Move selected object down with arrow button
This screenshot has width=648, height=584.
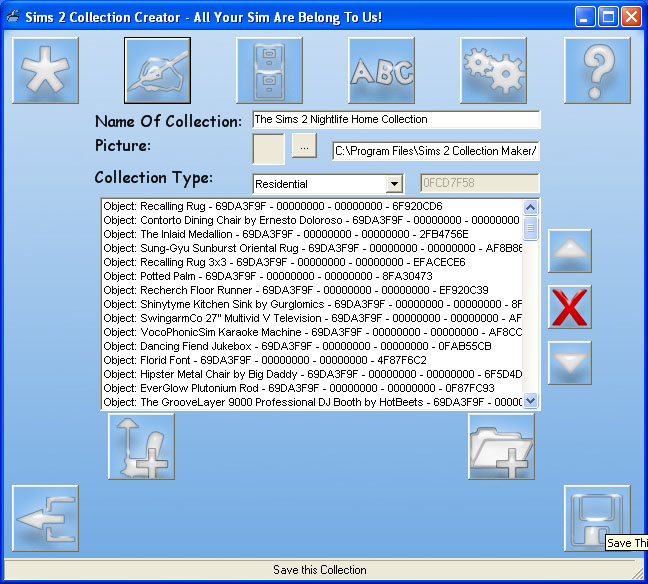[x=570, y=363]
